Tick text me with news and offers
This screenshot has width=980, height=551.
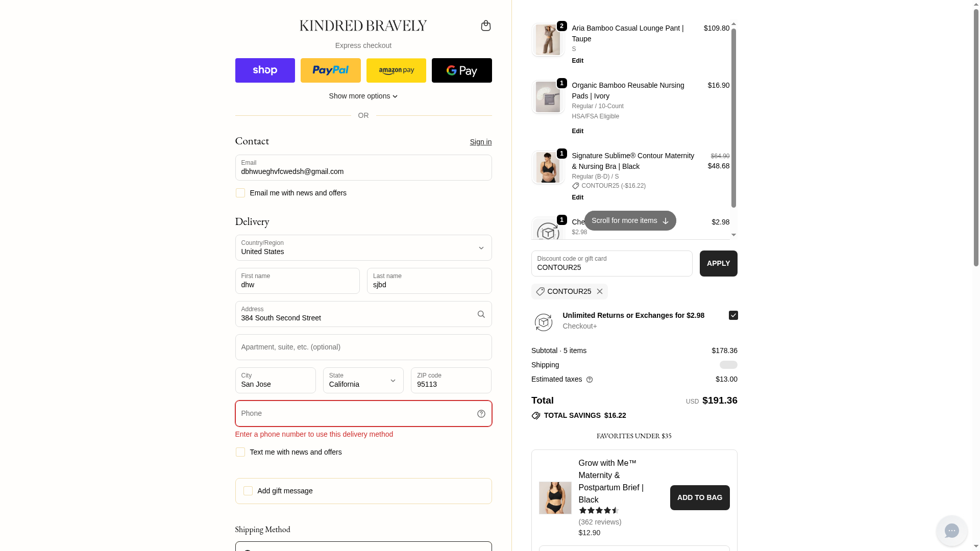[240, 452]
